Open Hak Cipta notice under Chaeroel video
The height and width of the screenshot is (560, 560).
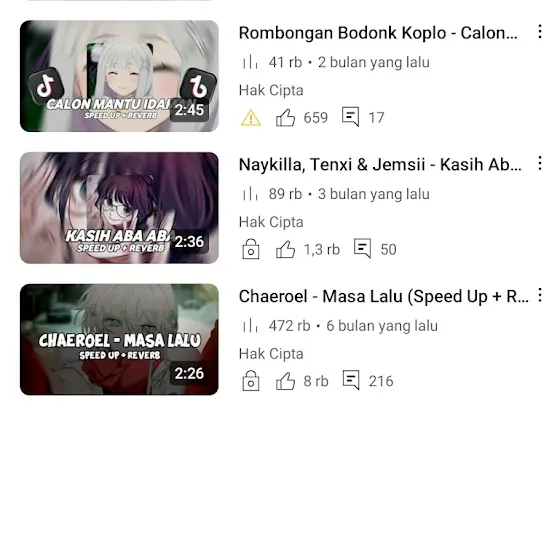pyautogui.click(x=271, y=354)
